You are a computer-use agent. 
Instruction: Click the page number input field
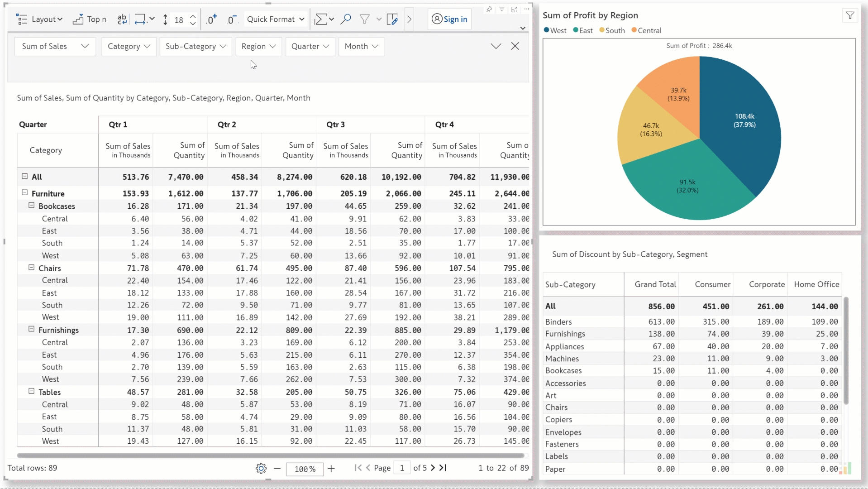click(402, 468)
